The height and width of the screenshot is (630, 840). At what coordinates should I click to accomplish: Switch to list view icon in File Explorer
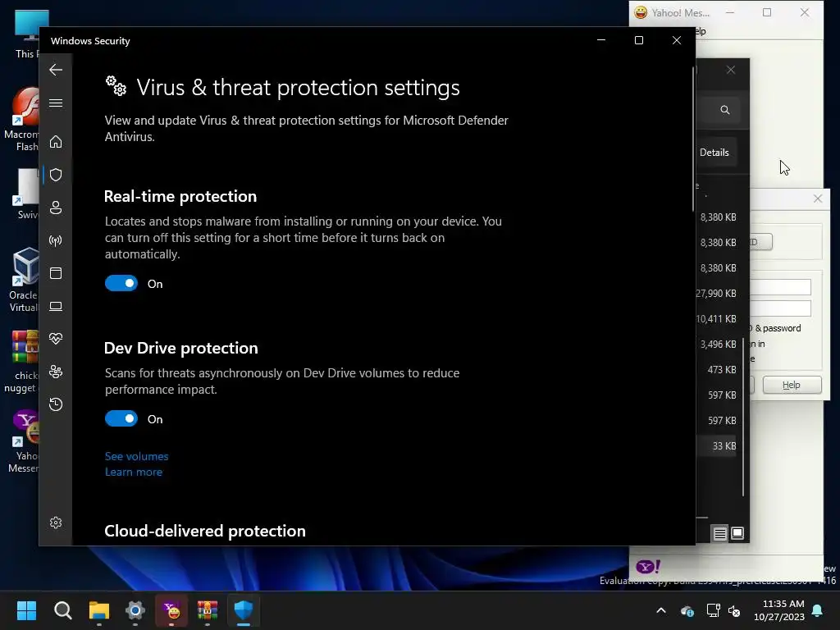(x=719, y=533)
